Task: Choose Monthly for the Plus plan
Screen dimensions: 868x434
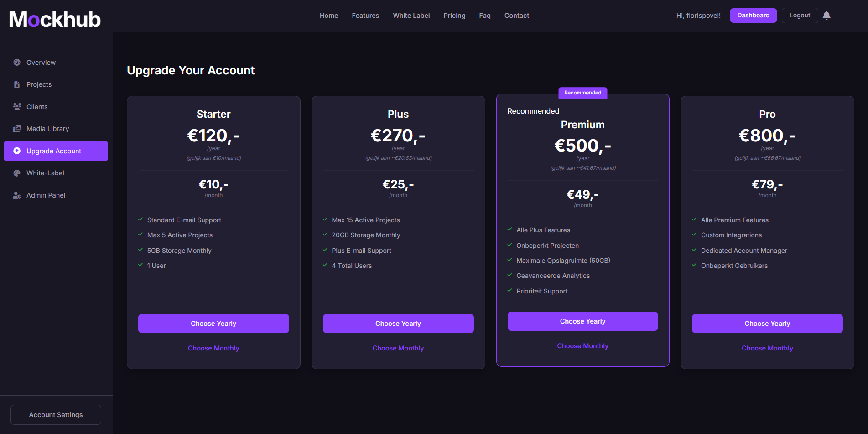Action: [x=398, y=348]
